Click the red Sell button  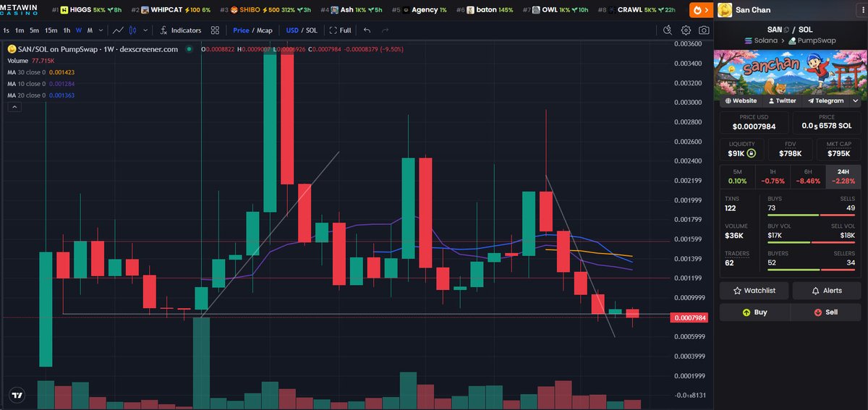click(826, 312)
